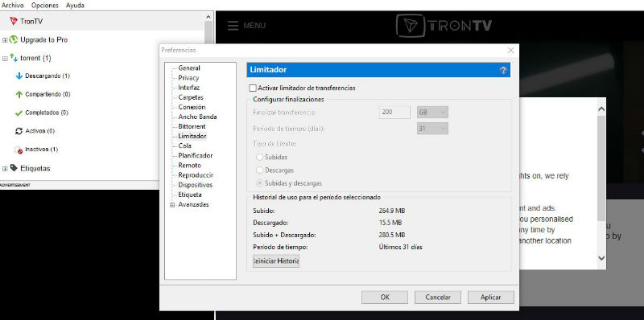This screenshot has width=644, height=320.
Task: Click the Aplicar button
Action: 491,297
